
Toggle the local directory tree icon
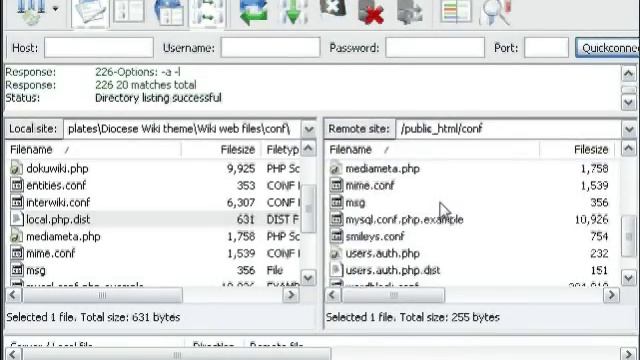(x=129, y=11)
